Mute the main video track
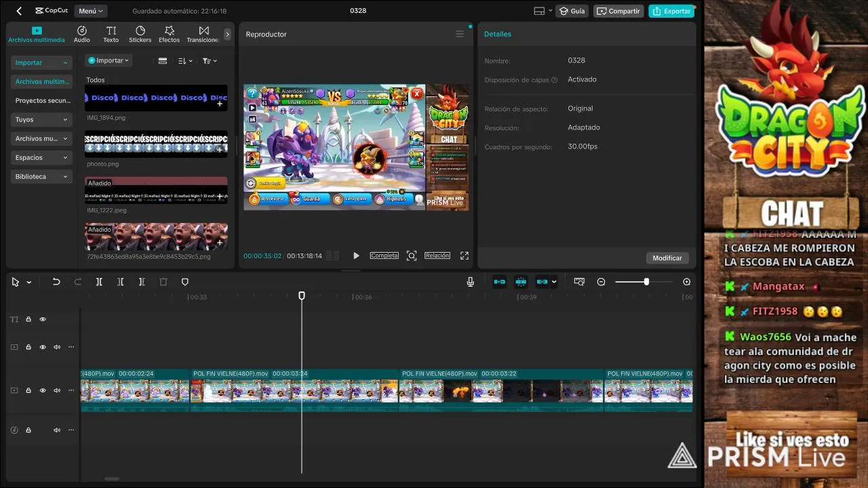The width and height of the screenshot is (868, 488). 57,390
